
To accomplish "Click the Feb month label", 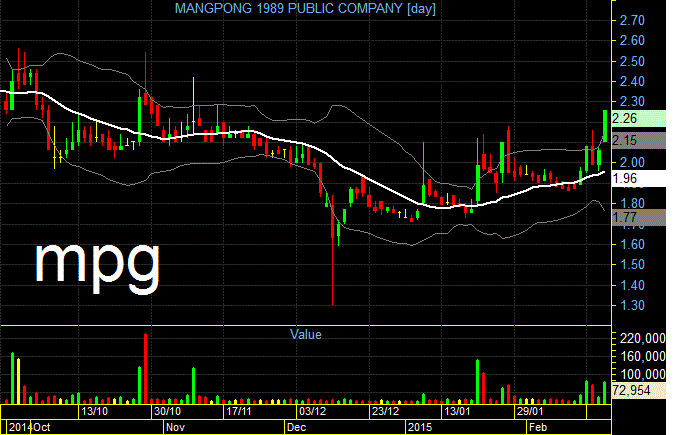I will click(x=538, y=427).
